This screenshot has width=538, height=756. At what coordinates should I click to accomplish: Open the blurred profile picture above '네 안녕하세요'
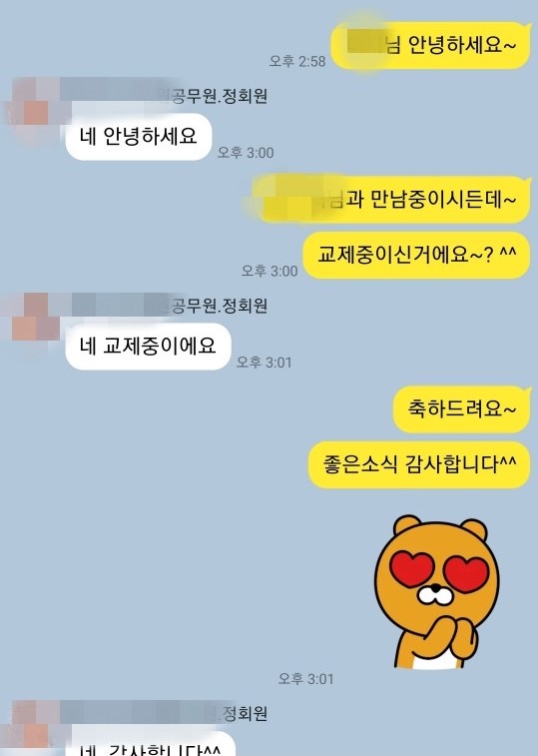[x=31, y=110]
